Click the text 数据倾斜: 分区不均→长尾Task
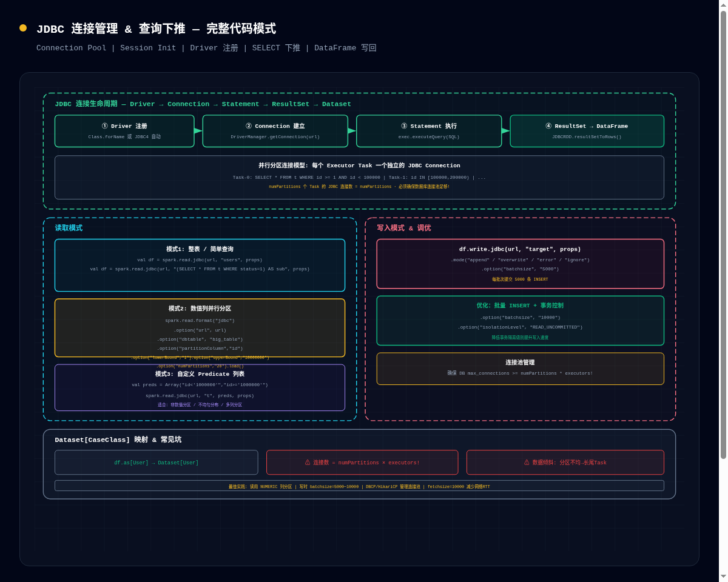This screenshot has width=728, height=582. coord(569,463)
